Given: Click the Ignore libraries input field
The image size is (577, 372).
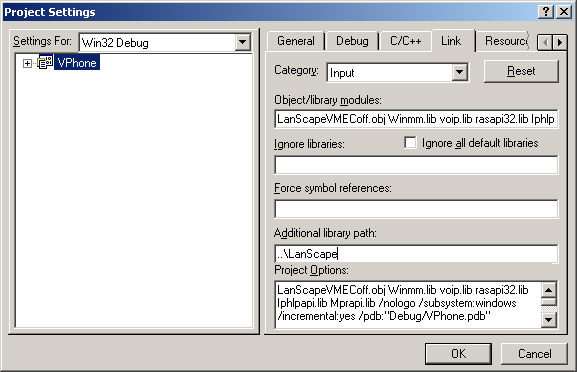Looking at the screenshot, I should (416, 164).
